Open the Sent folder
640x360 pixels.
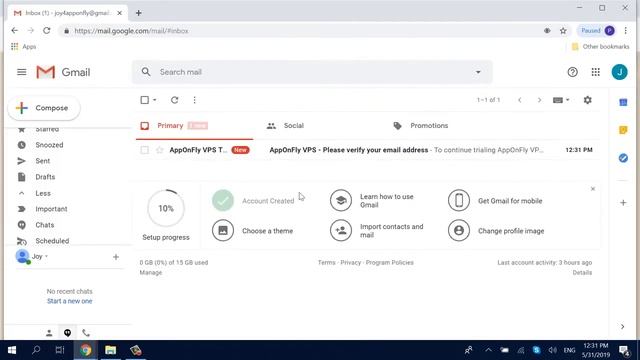click(x=42, y=161)
